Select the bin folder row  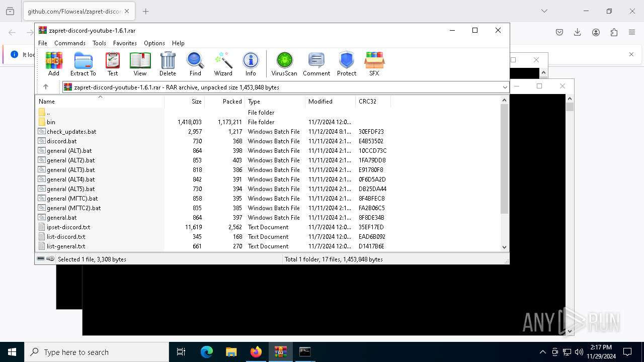[268, 122]
